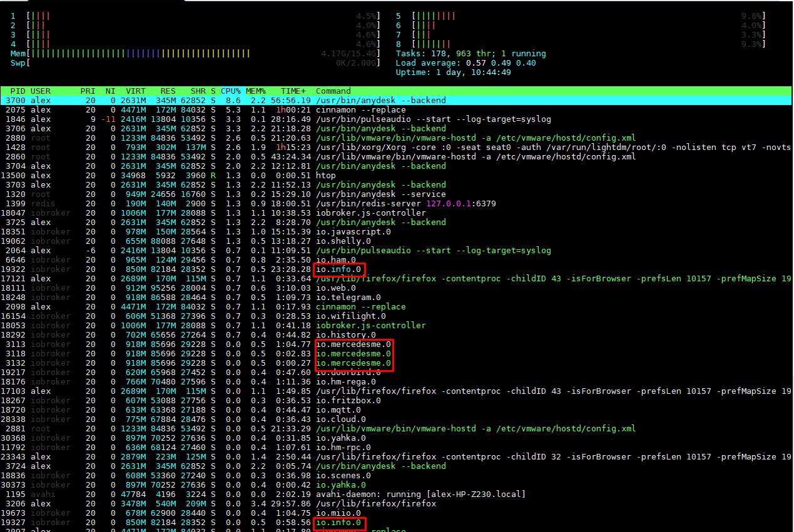Click the CPU 7 usage meter bar
794x532 pixels.
click(x=589, y=34)
